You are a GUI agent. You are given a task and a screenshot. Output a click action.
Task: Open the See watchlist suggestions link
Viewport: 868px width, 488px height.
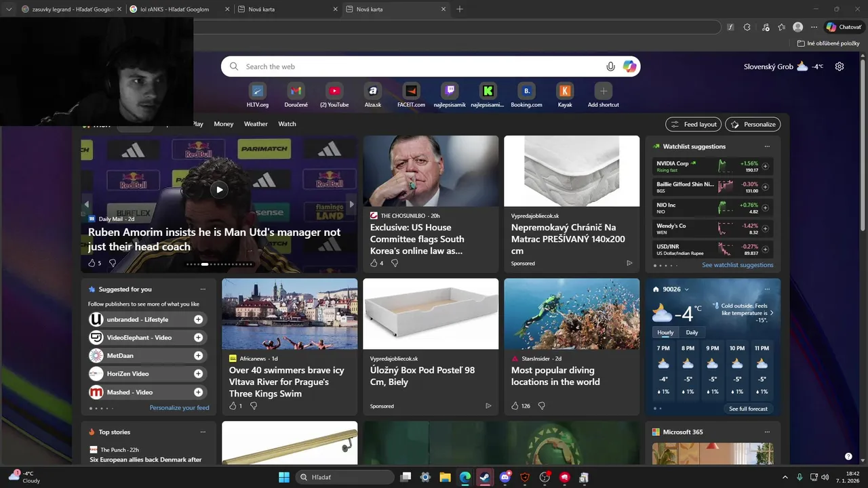[x=737, y=265]
